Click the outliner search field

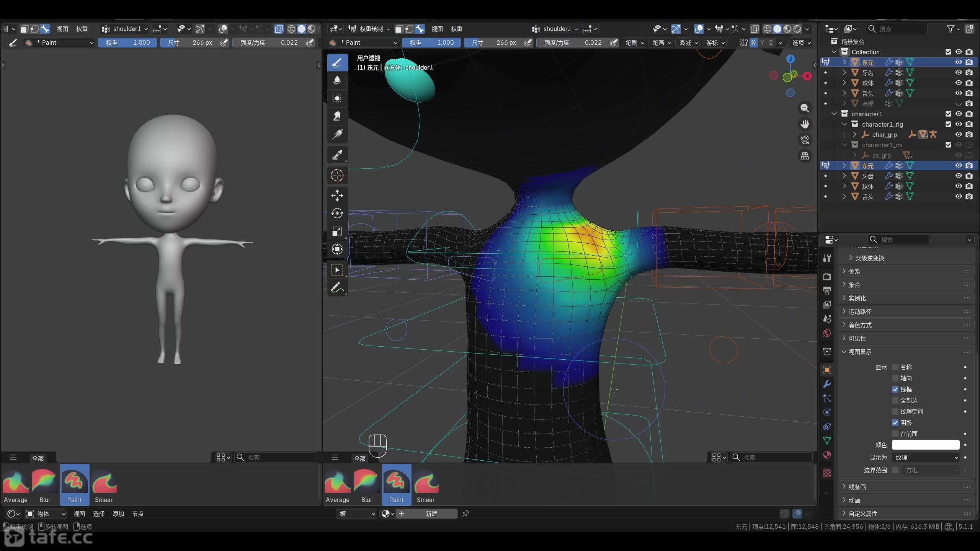tap(897, 29)
